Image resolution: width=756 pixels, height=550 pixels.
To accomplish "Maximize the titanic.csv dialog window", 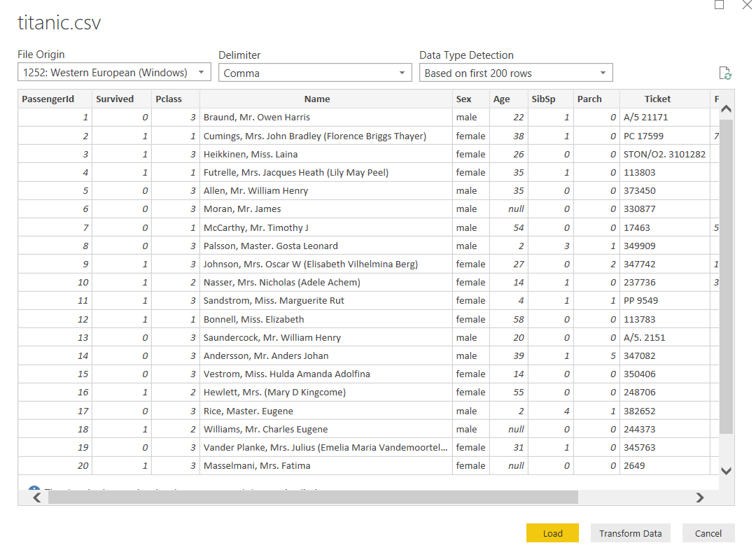I will pos(719,5).
